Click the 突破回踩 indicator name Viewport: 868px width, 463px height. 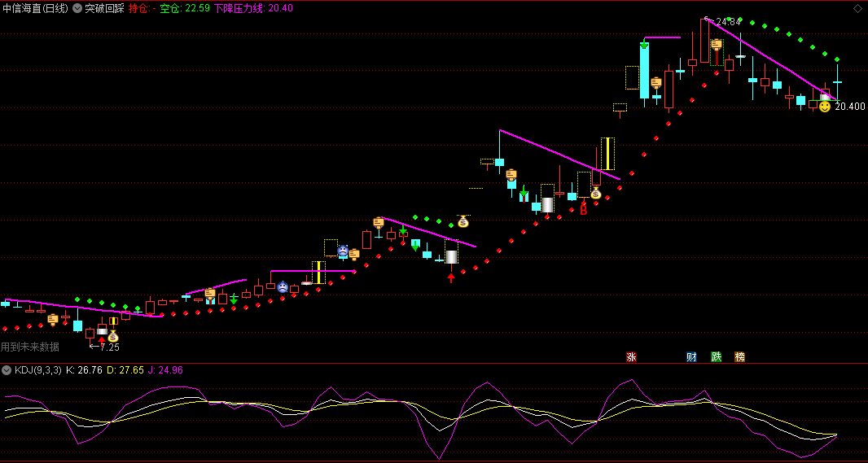point(104,8)
